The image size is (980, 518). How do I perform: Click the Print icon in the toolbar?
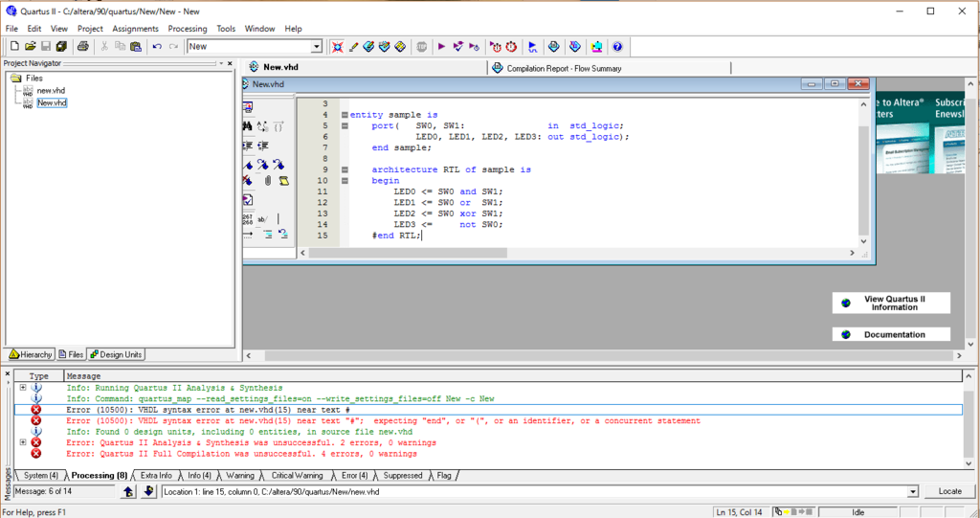(82, 46)
